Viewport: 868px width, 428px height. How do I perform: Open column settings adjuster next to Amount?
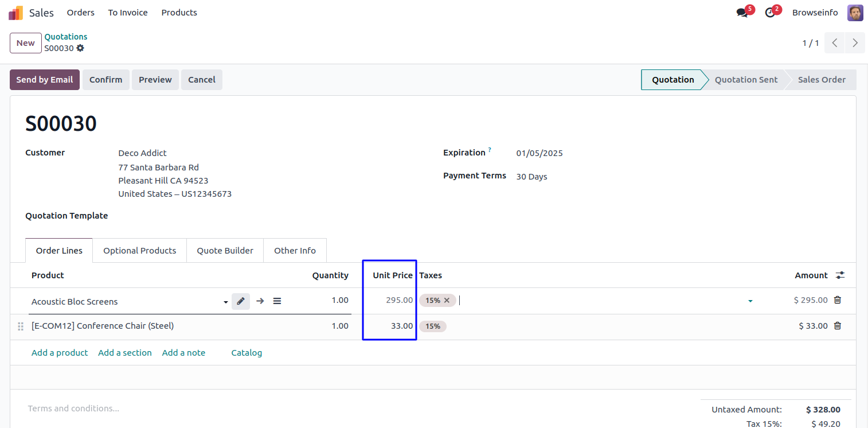click(x=840, y=275)
